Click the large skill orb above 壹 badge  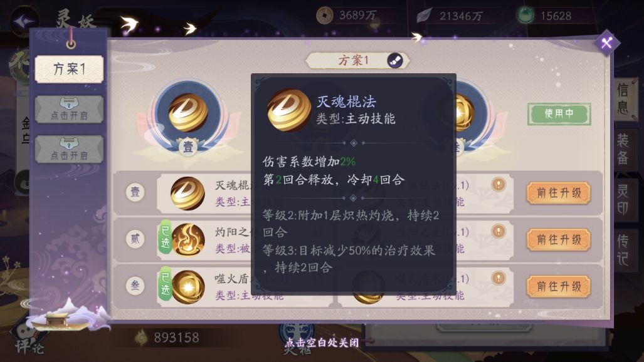click(x=188, y=113)
